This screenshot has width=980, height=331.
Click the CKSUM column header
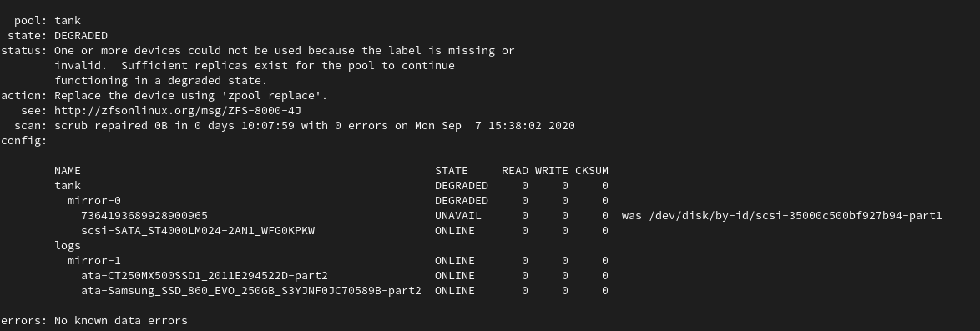coord(591,170)
